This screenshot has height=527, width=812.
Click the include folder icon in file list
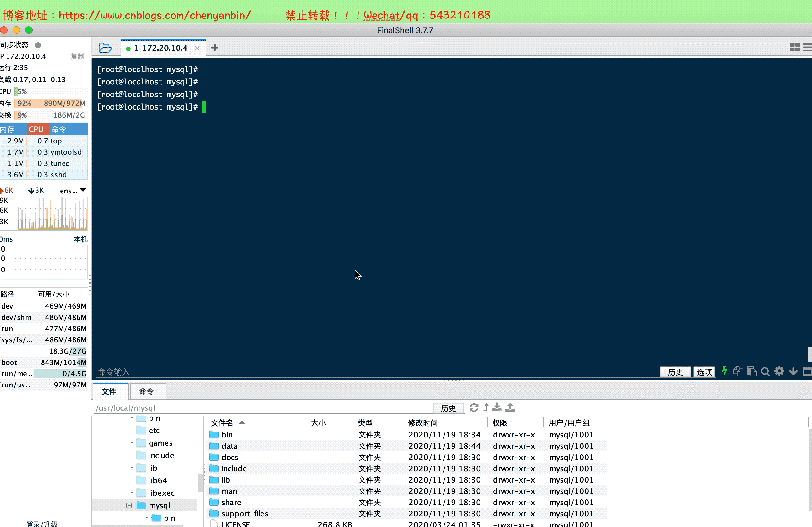point(214,468)
